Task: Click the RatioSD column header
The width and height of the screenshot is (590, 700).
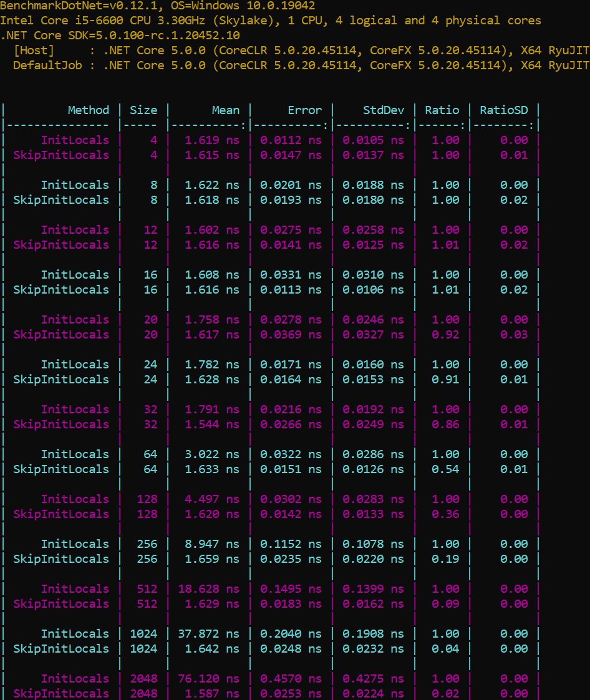Action: coord(503,110)
